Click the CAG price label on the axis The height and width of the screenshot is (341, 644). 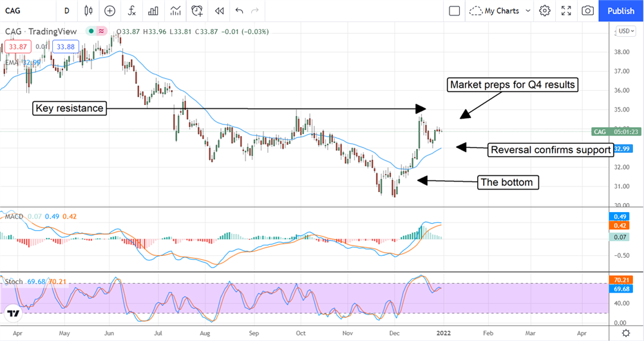tap(616, 132)
